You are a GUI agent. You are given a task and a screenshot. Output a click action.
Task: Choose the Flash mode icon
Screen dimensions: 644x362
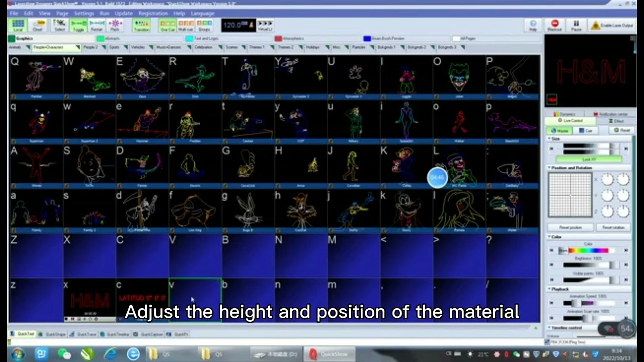coord(115,26)
